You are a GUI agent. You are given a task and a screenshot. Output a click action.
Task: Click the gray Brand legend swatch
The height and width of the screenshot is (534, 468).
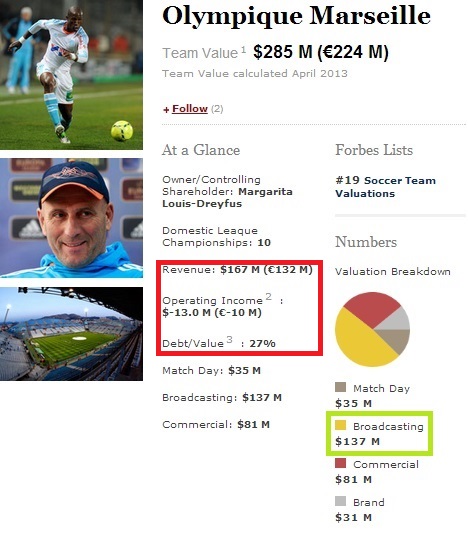point(340,501)
